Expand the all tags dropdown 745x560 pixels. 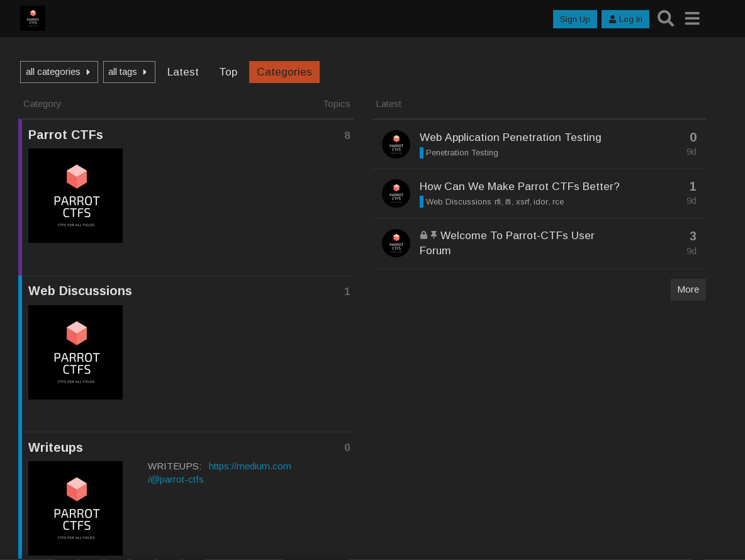tap(129, 72)
